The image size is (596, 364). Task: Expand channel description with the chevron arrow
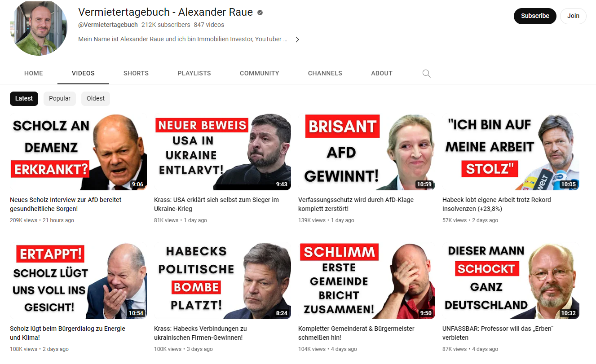pyautogui.click(x=297, y=39)
